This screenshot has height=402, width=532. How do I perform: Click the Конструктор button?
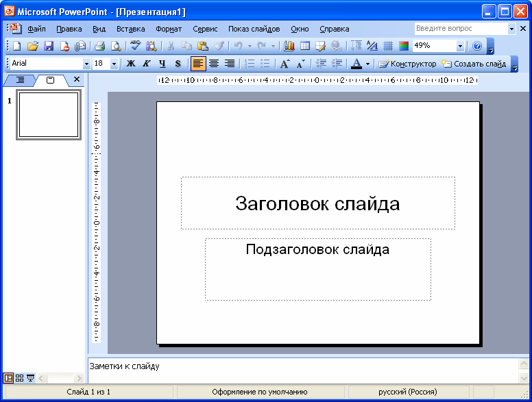click(x=408, y=64)
